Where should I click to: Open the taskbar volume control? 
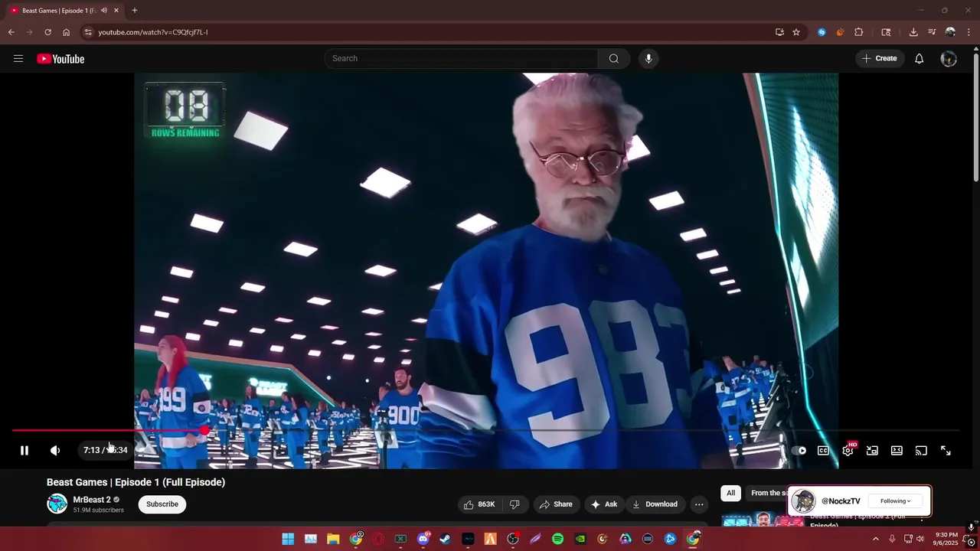point(920,539)
